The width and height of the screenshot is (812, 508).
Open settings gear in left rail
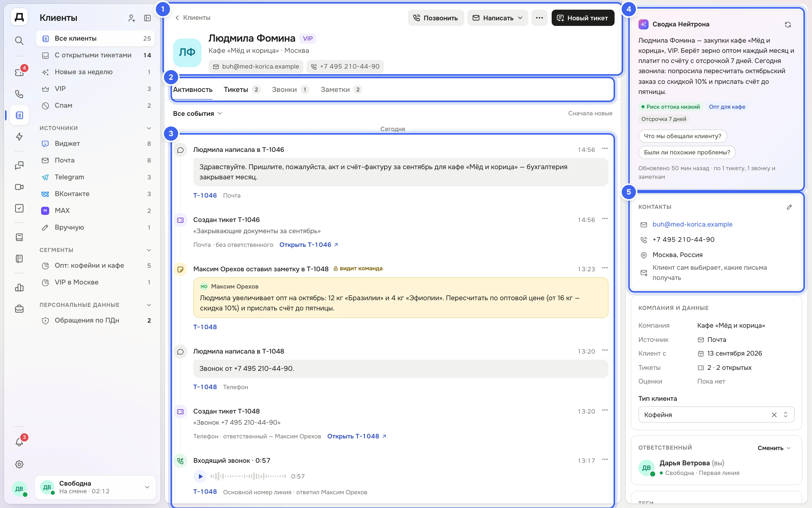[x=19, y=464]
